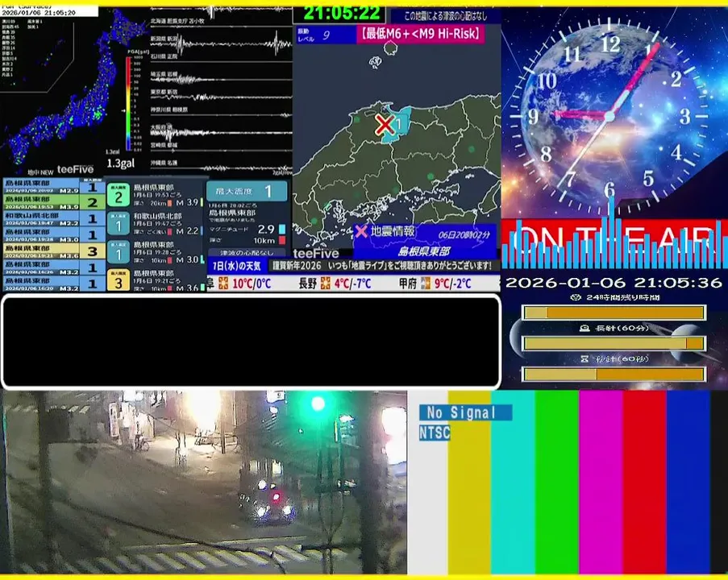Click the yellow intensity 3 badge for 19:21 quake
Viewport: 728px width, 580px height.
(x=119, y=280)
